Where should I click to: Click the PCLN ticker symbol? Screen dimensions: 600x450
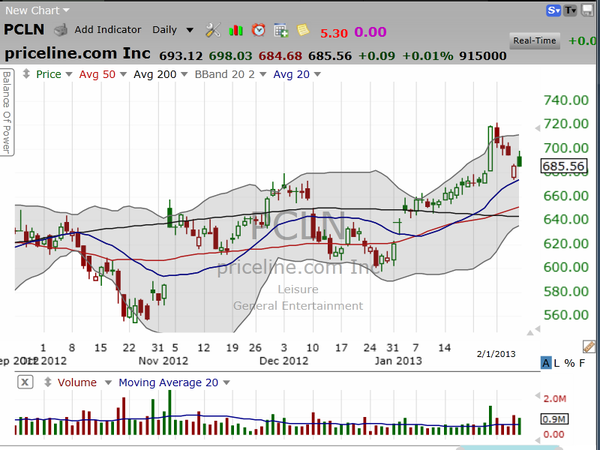[24, 29]
